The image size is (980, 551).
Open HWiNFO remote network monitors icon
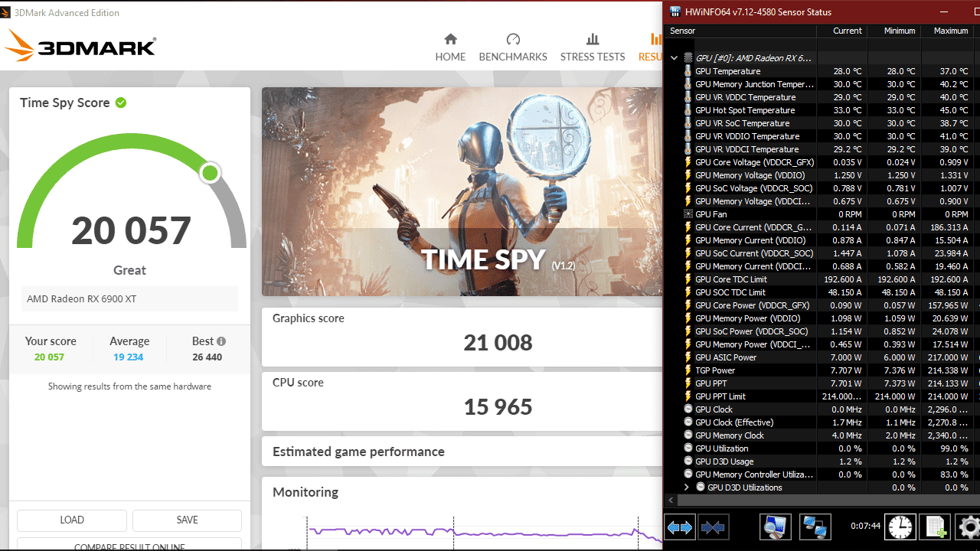[x=815, y=527]
